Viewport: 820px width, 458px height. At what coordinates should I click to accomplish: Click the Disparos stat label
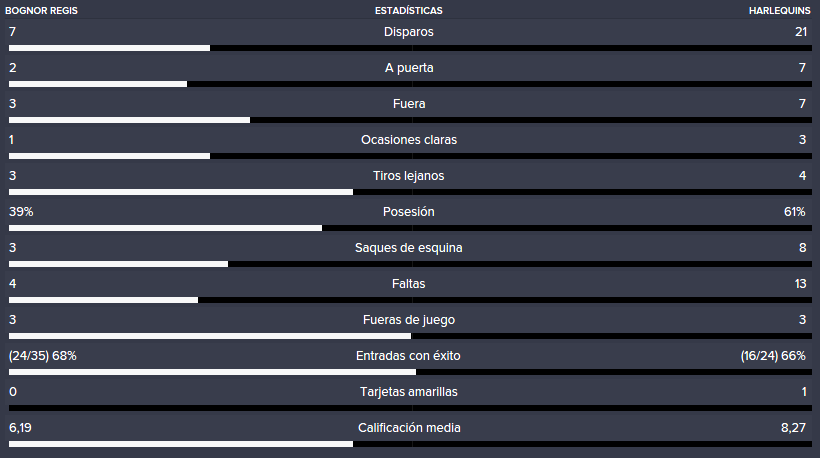408,32
